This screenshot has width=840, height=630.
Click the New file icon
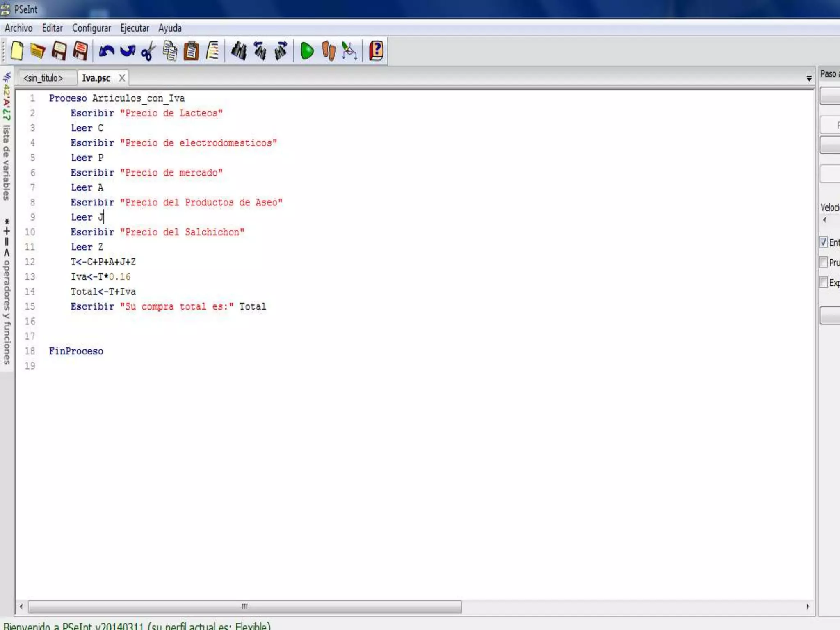pyautogui.click(x=17, y=51)
